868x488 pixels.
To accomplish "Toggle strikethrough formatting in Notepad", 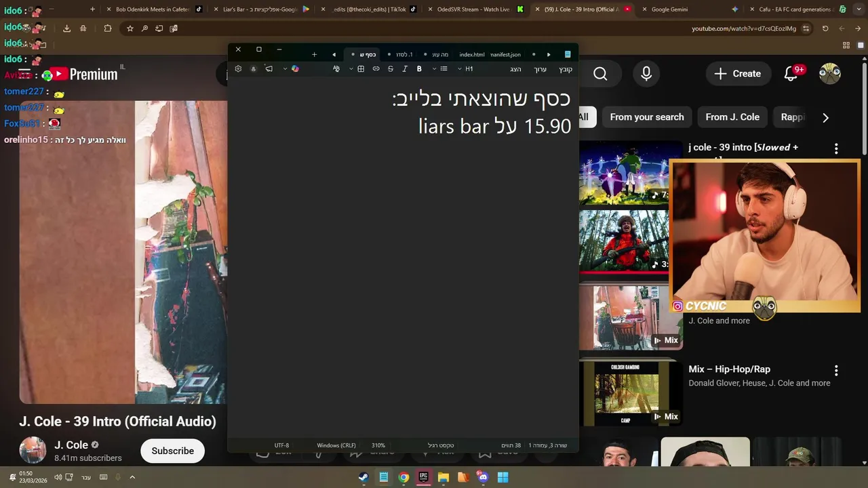I will [391, 69].
